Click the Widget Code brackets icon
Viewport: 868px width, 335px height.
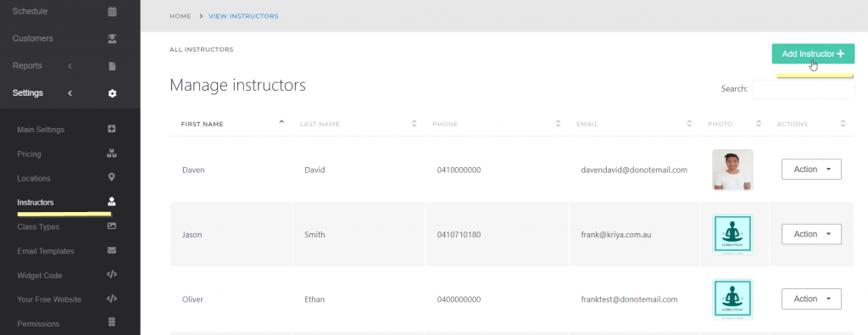(111, 275)
